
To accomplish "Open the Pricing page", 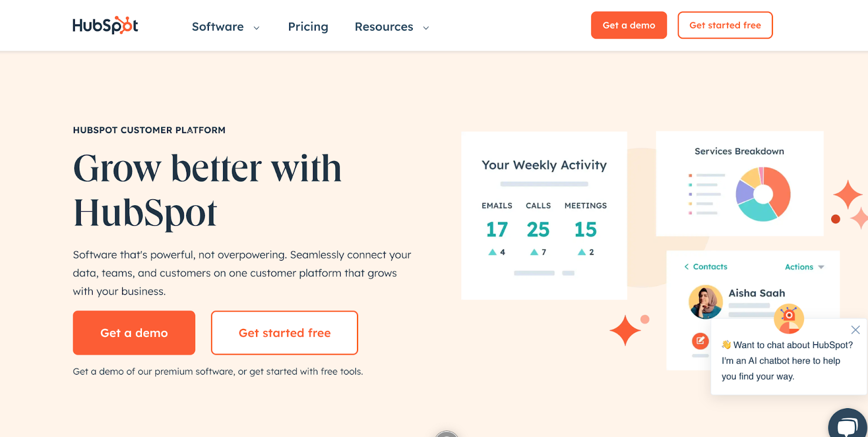I will coord(308,27).
